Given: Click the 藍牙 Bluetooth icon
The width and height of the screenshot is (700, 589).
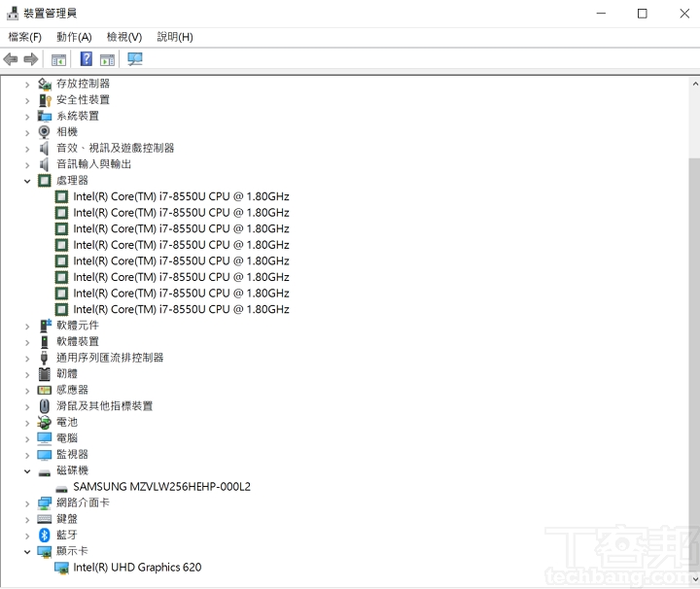Looking at the screenshot, I should [44, 535].
